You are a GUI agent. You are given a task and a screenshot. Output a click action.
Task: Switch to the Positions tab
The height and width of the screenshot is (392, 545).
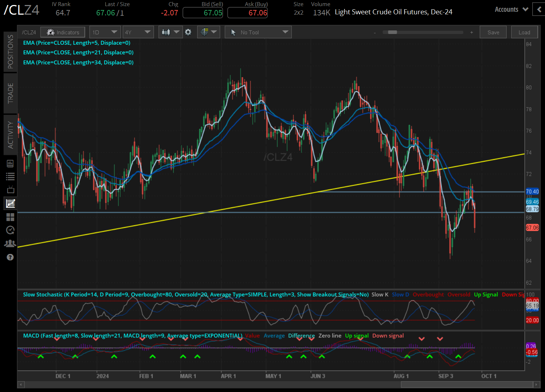coord(10,52)
